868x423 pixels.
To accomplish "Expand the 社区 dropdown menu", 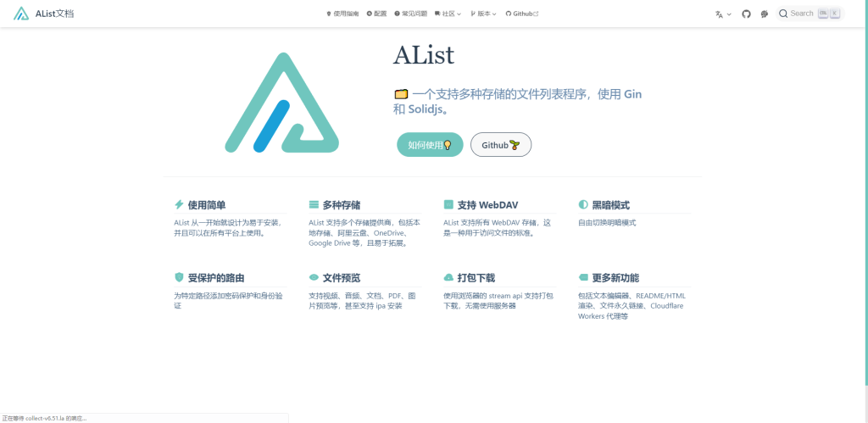I will pos(448,14).
